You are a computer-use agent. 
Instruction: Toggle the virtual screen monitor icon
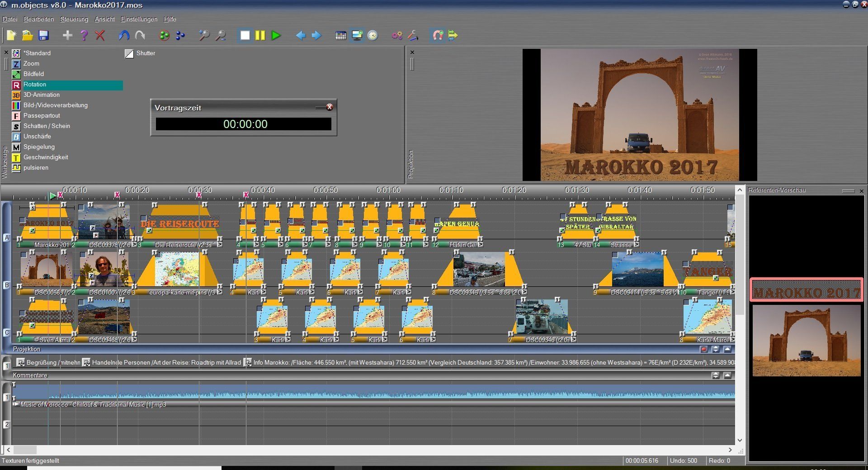357,35
